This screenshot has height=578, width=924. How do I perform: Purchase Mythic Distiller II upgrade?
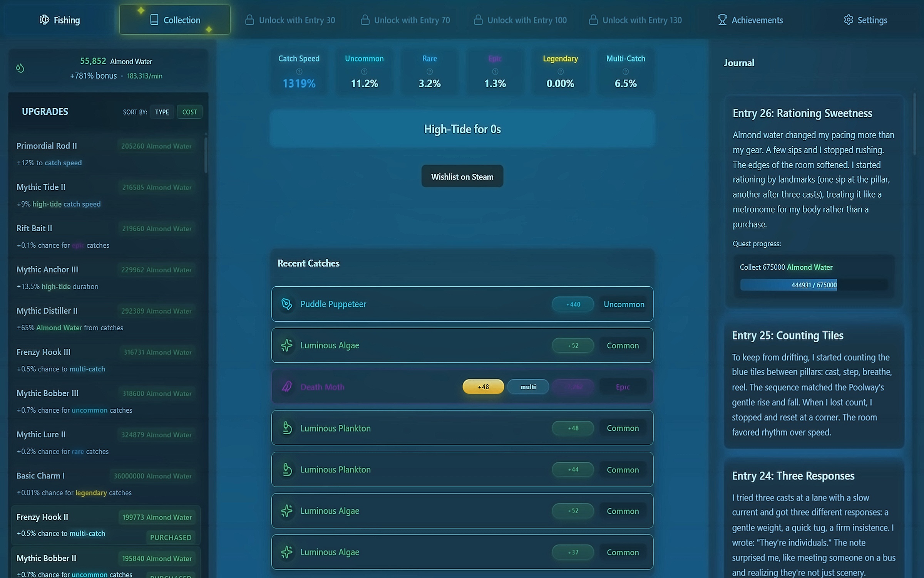156,311
